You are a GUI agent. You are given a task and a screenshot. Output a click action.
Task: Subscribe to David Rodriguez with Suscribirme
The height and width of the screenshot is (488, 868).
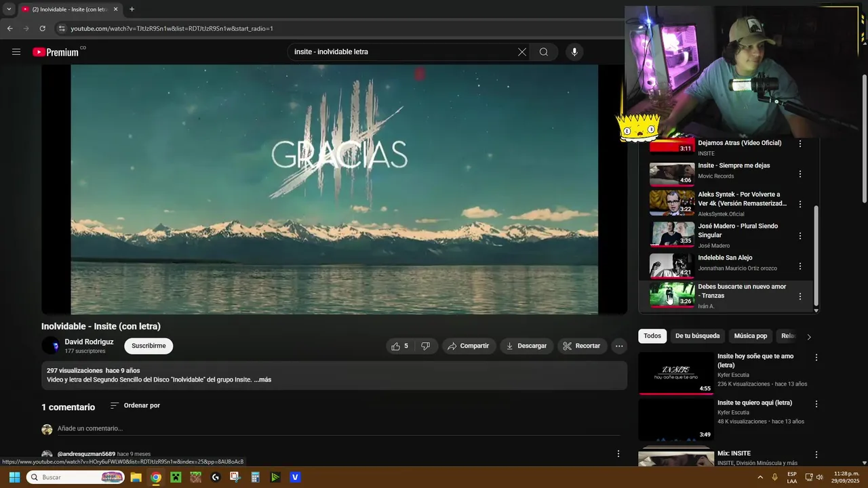click(149, 346)
